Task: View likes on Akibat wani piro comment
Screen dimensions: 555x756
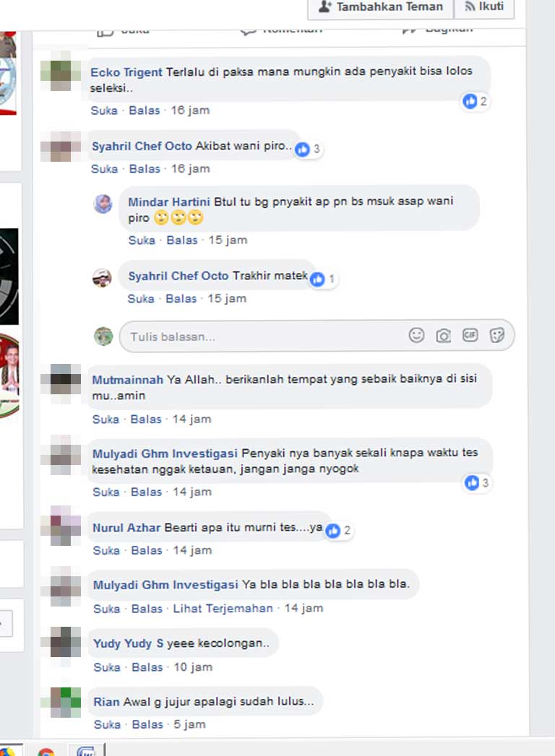Action: click(308, 149)
